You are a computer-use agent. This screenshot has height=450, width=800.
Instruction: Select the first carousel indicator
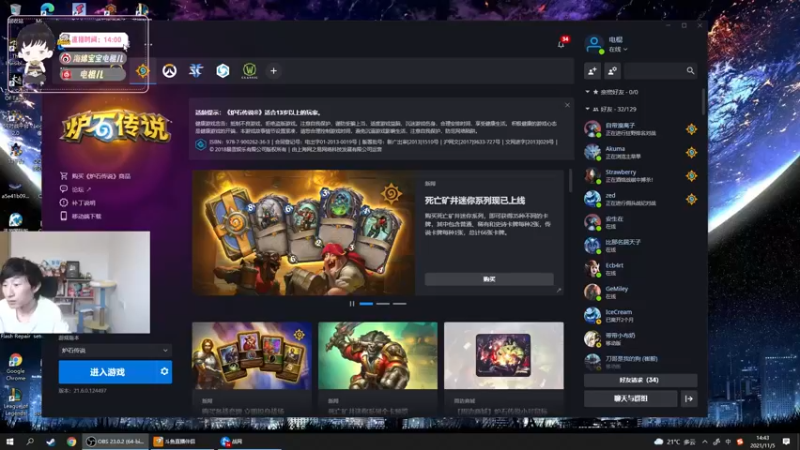click(366, 304)
